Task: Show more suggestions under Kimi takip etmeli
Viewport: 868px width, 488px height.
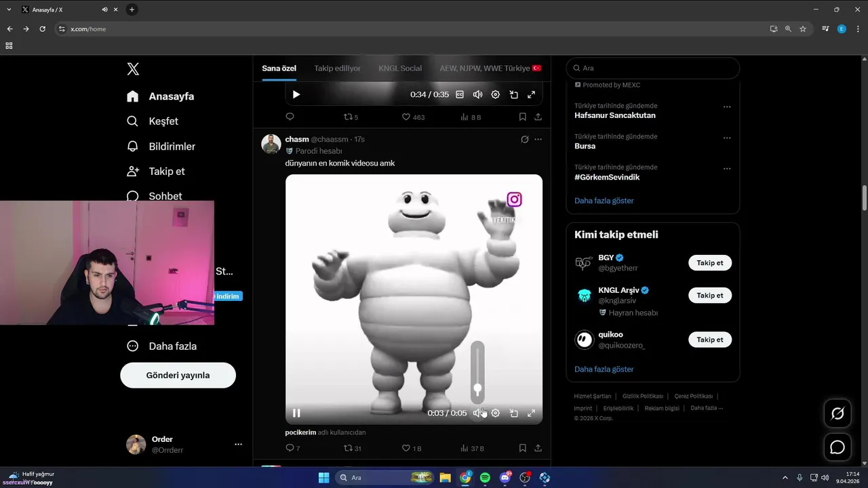Action: (604, 369)
